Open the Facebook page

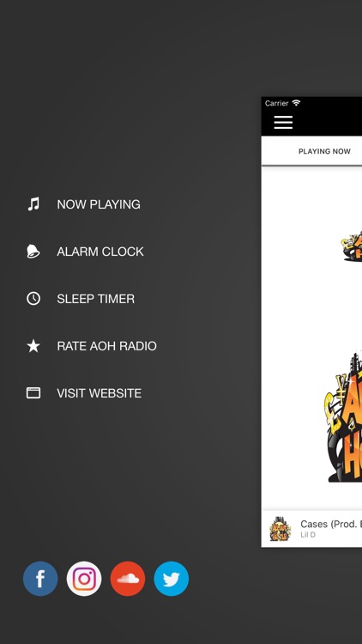tap(40, 578)
